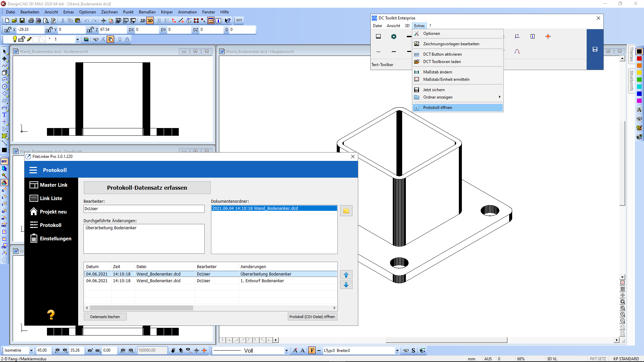
Task: Select the arrow selection tool
Action: [4, 52]
